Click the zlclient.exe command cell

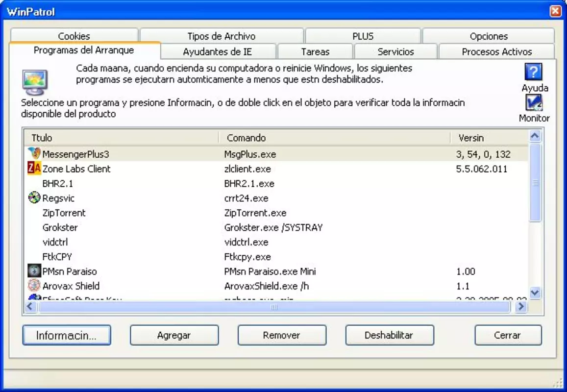coord(247,169)
